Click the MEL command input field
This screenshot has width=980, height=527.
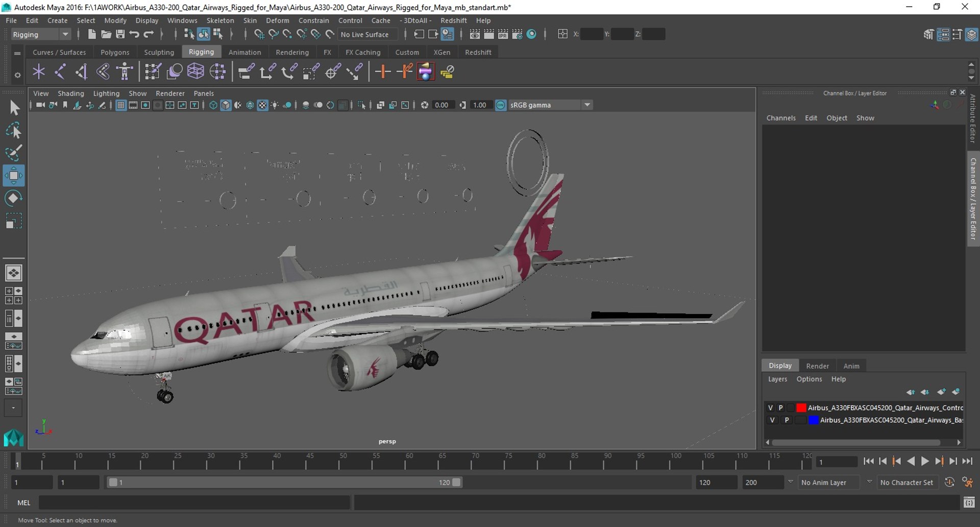click(x=194, y=503)
